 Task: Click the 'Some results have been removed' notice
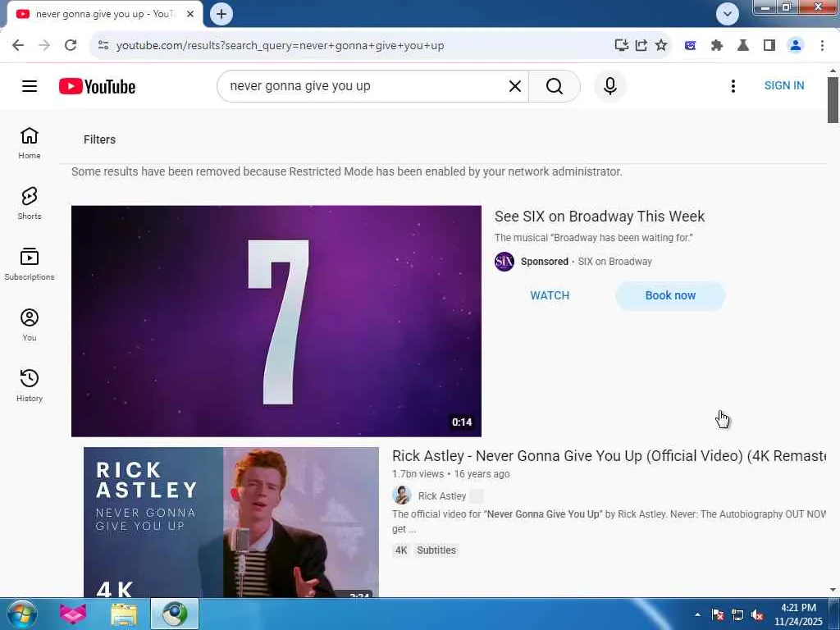347,171
